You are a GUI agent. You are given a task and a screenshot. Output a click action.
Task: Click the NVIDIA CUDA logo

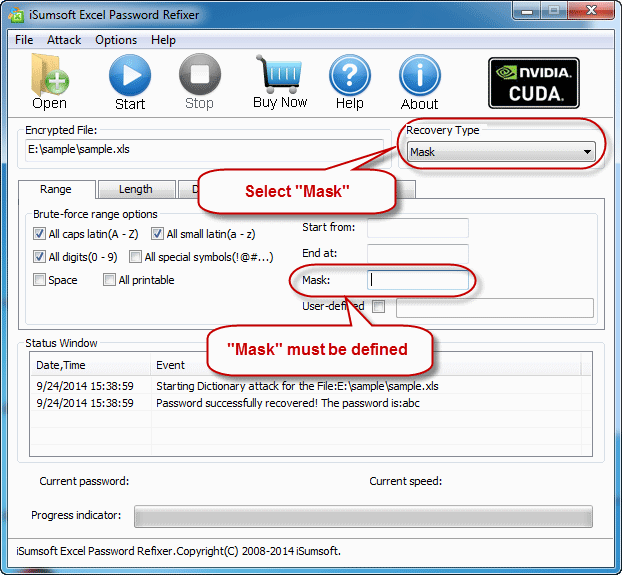[534, 83]
